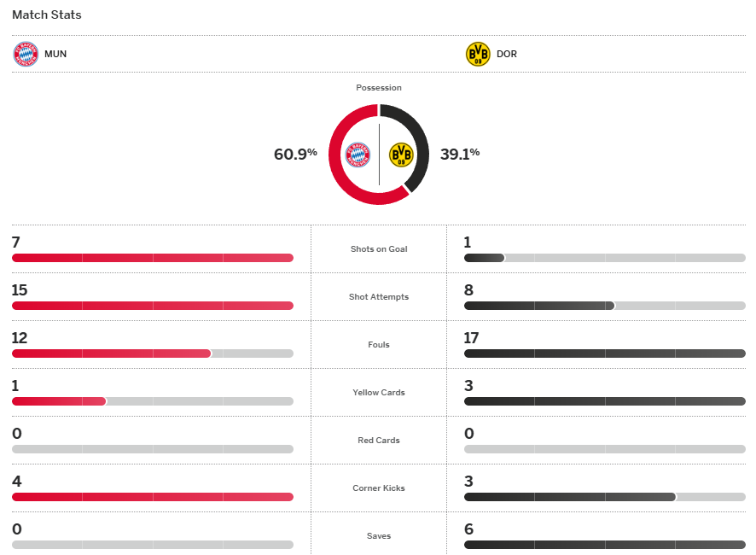Click Dortmund's Saves bar
756x555 pixels.
coord(604,545)
